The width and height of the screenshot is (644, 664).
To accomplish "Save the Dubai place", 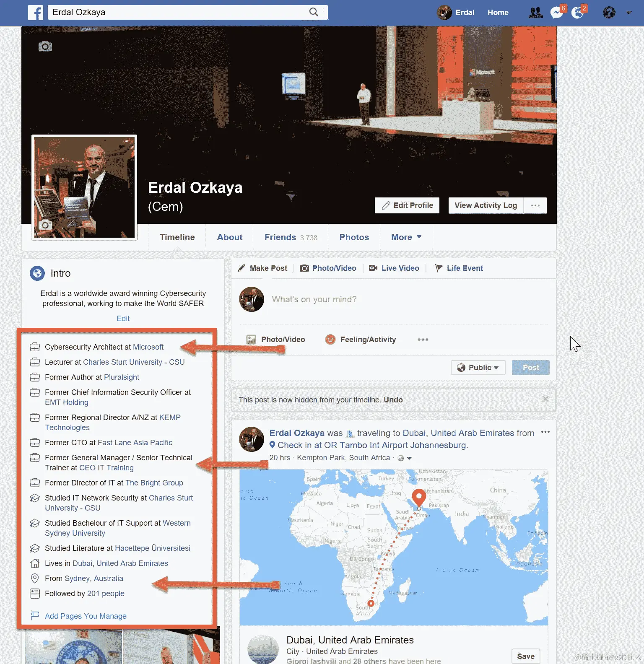I will click(x=526, y=656).
